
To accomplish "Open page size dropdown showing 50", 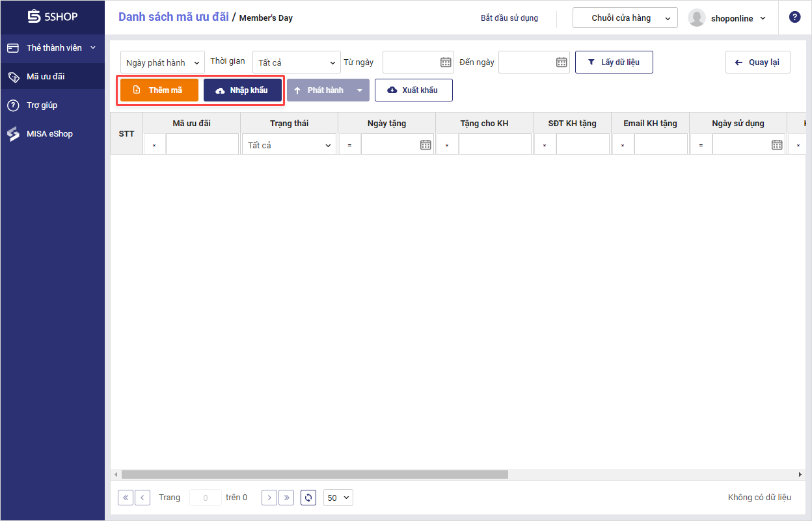I will (x=338, y=498).
